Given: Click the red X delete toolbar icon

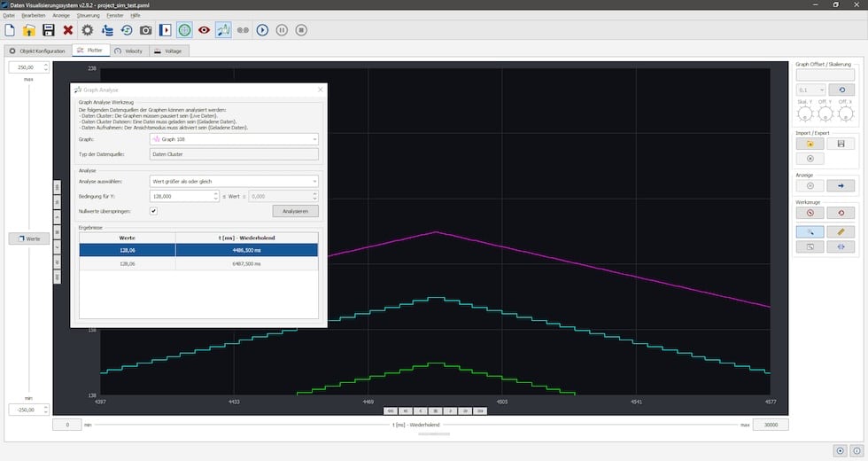Looking at the screenshot, I should point(68,30).
